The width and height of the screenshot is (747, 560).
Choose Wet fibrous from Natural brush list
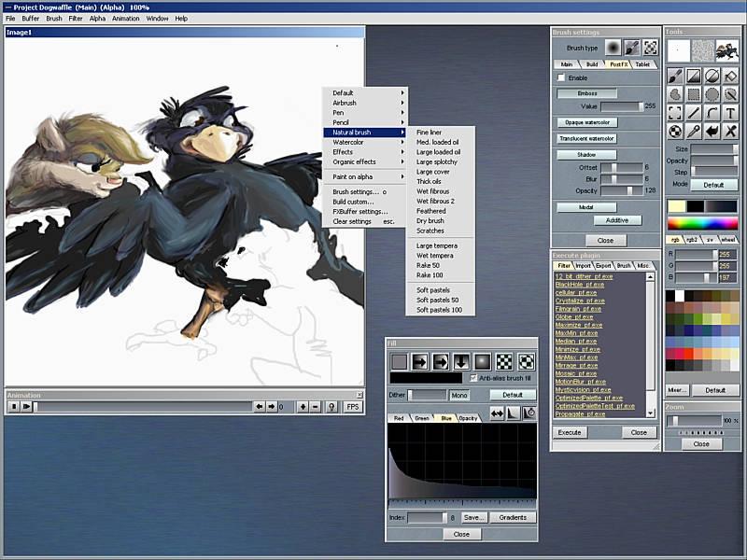point(432,191)
